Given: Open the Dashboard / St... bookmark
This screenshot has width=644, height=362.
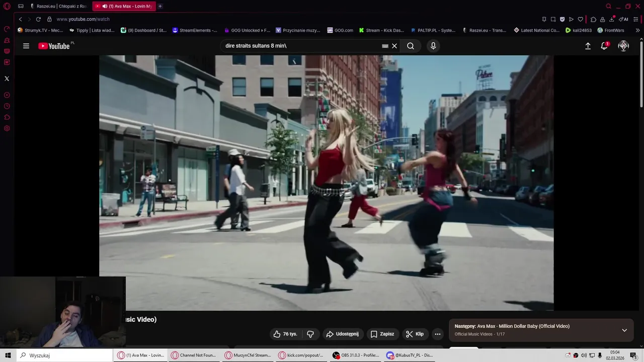Looking at the screenshot, I should tap(143, 30).
